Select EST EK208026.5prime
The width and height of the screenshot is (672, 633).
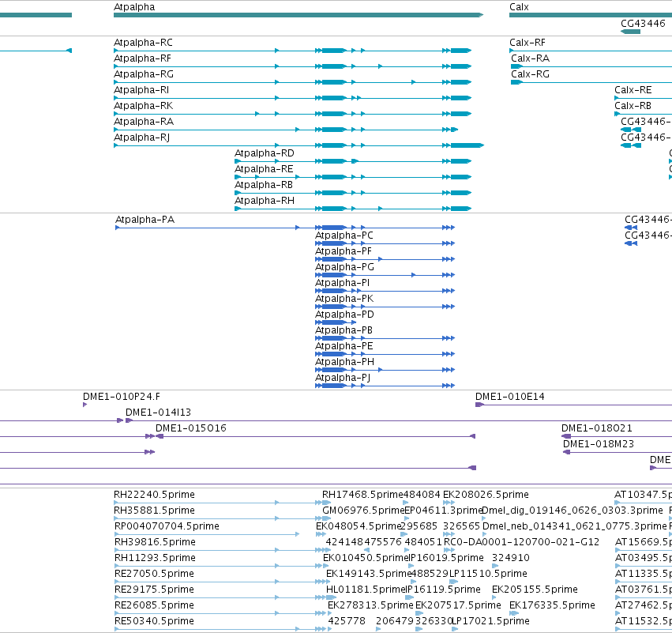pos(486,495)
